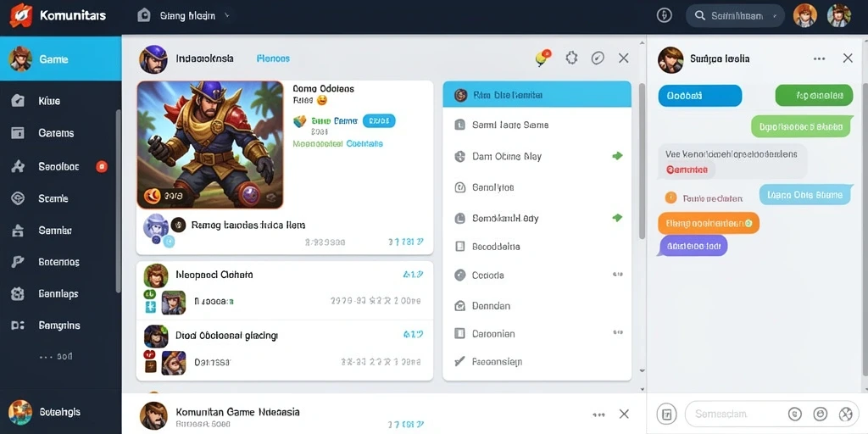Select the highlighted Game item in the sidebar
This screenshot has height=434, width=868.
[x=61, y=58]
